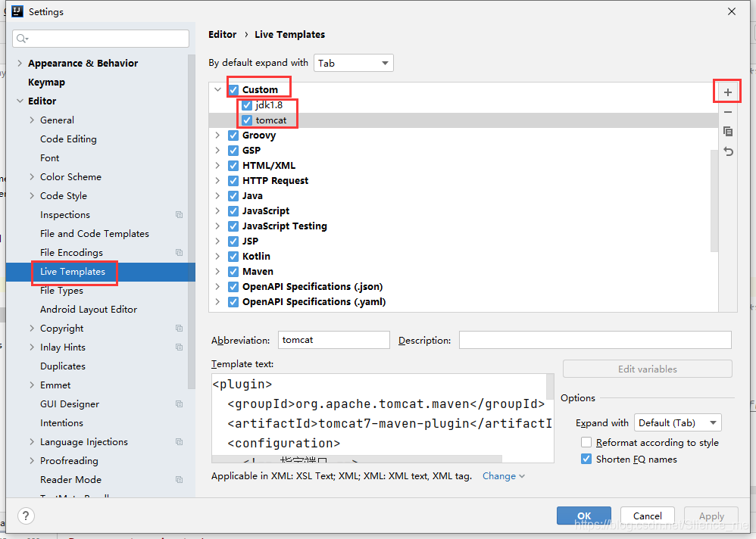756x539 pixels.
Task: Toggle the Kotlin group checkbox
Action: [x=233, y=257]
